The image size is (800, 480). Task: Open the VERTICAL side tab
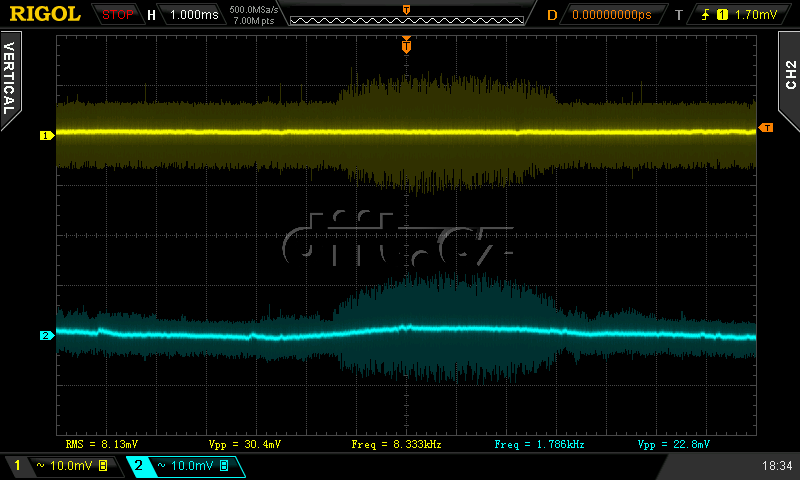pyautogui.click(x=9, y=80)
